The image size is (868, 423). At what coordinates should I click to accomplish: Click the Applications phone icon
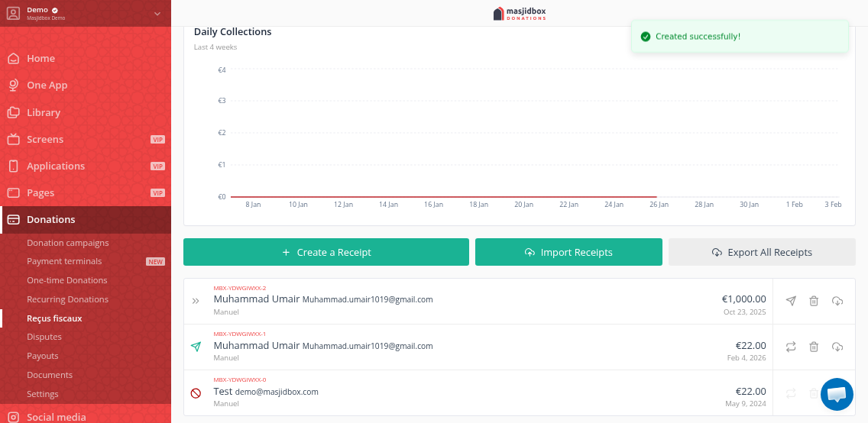point(13,166)
